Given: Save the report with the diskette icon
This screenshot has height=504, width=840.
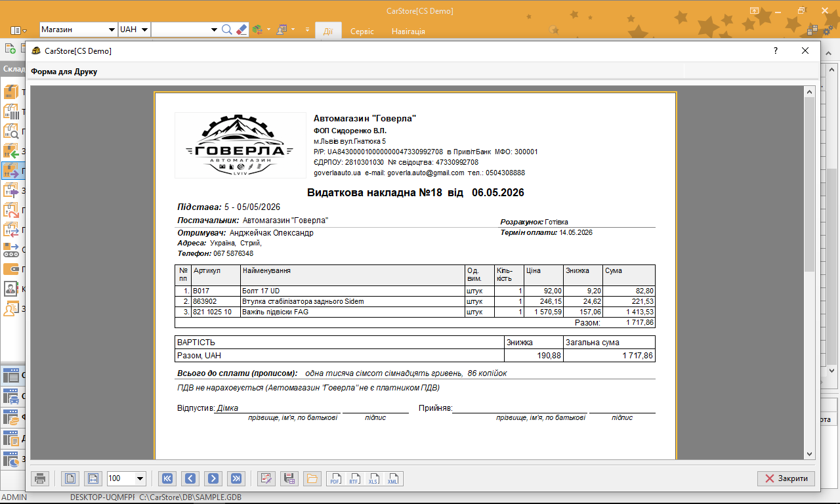Looking at the screenshot, I should (289, 478).
